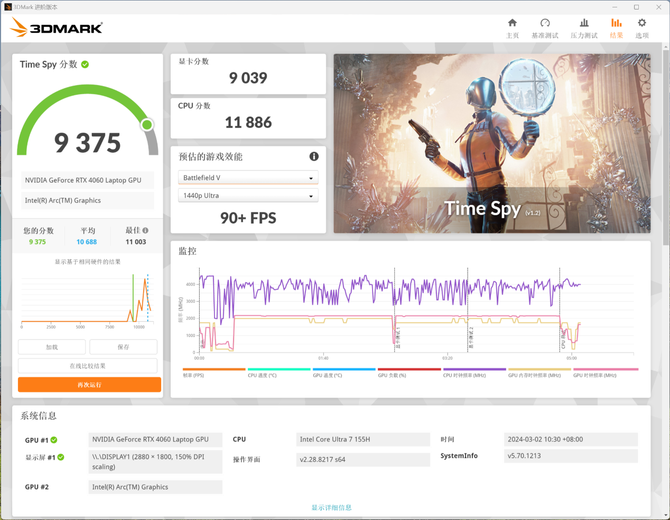Click GPU #2 Intel(R) Arc(TM) Graphics field

156,487
